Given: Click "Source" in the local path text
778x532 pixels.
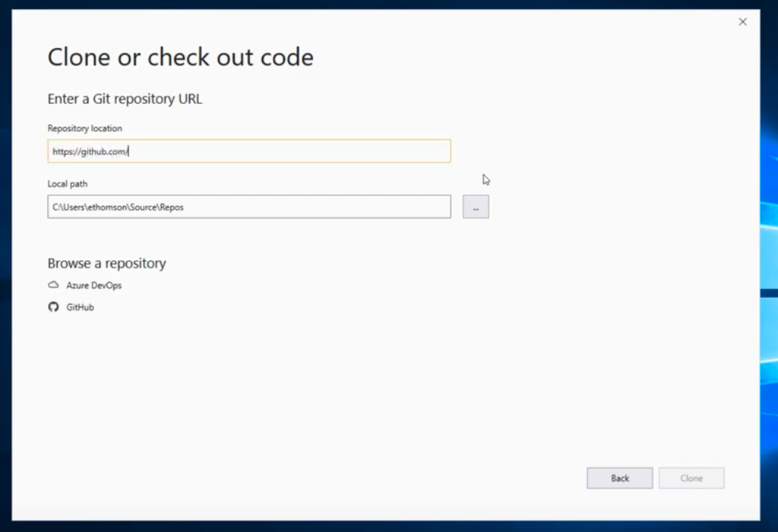Looking at the screenshot, I should coord(142,207).
